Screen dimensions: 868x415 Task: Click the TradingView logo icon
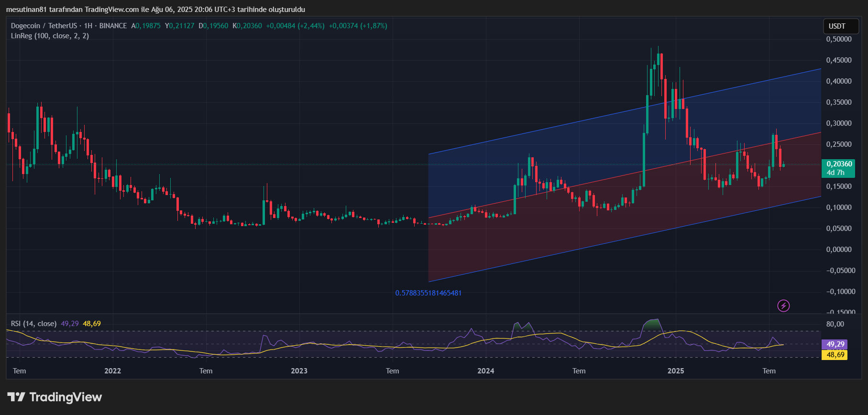16,397
